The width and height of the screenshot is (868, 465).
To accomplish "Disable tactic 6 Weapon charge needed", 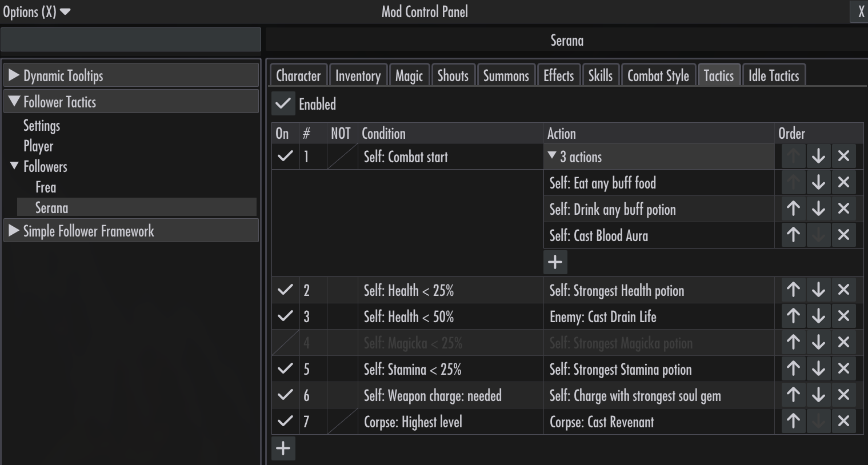I will 285,395.
